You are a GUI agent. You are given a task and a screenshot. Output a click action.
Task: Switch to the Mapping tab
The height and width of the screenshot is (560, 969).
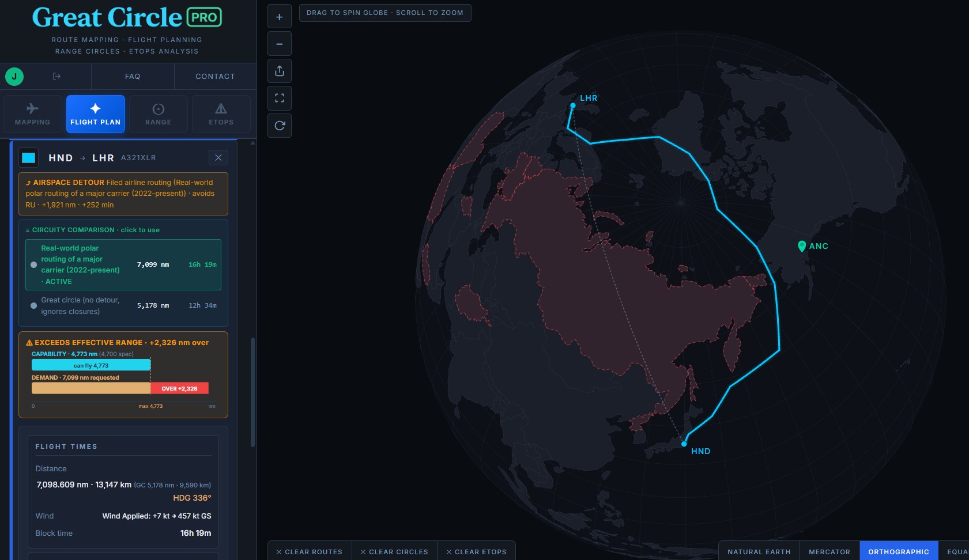pyautogui.click(x=32, y=114)
